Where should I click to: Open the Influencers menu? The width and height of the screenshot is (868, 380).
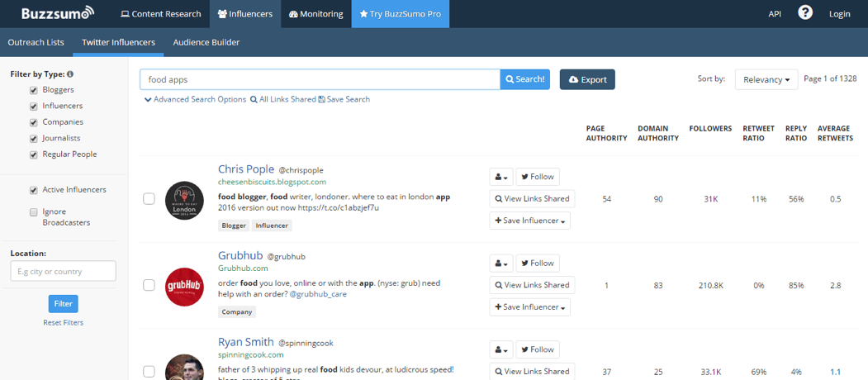(245, 14)
